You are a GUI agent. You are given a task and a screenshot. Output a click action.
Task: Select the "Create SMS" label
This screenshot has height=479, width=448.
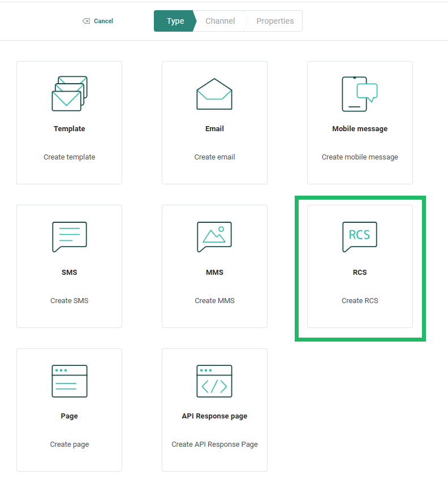pyautogui.click(x=69, y=301)
